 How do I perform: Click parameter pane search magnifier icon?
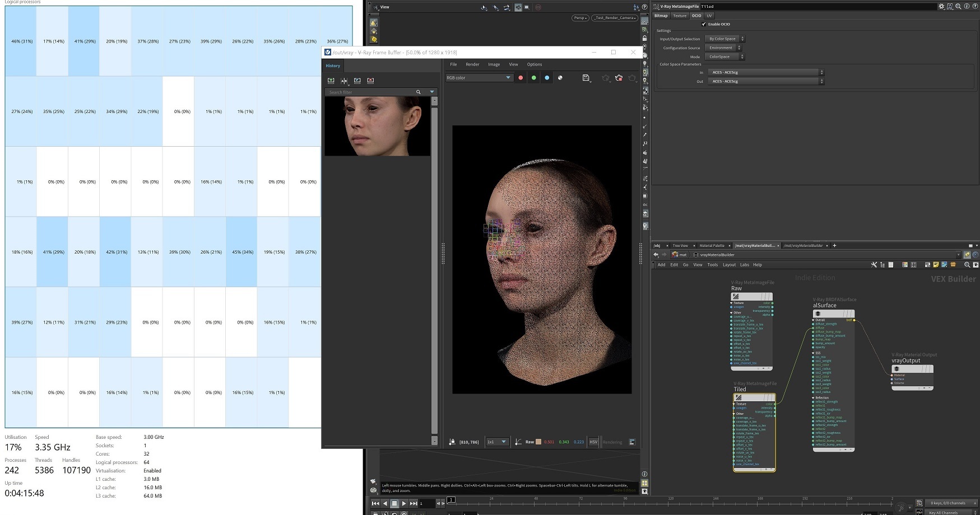pos(958,6)
